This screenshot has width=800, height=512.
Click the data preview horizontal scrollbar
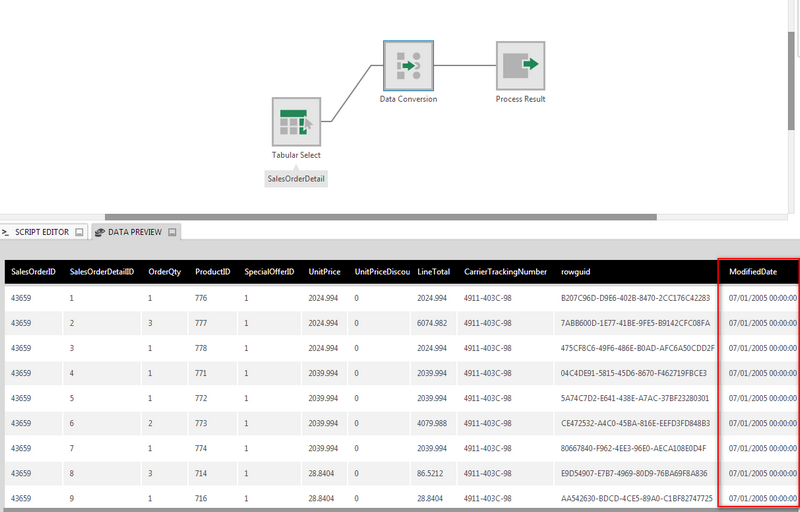pyautogui.click(x=400, y=508)
